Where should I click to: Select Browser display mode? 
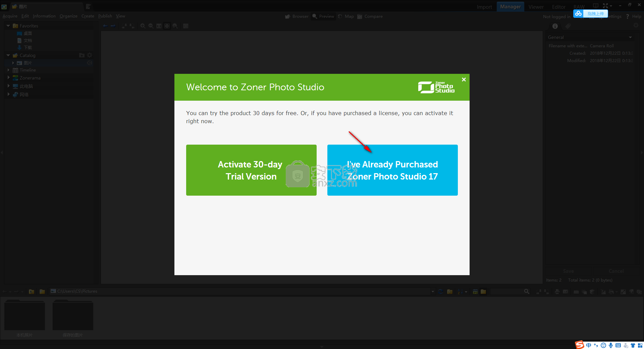(297, 16)
